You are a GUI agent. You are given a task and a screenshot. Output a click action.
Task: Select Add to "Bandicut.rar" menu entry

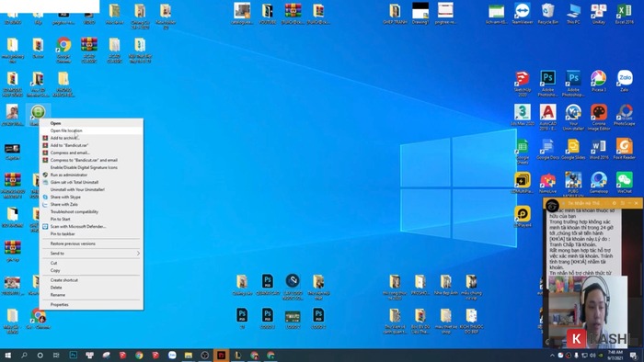(x=69, y=145)
